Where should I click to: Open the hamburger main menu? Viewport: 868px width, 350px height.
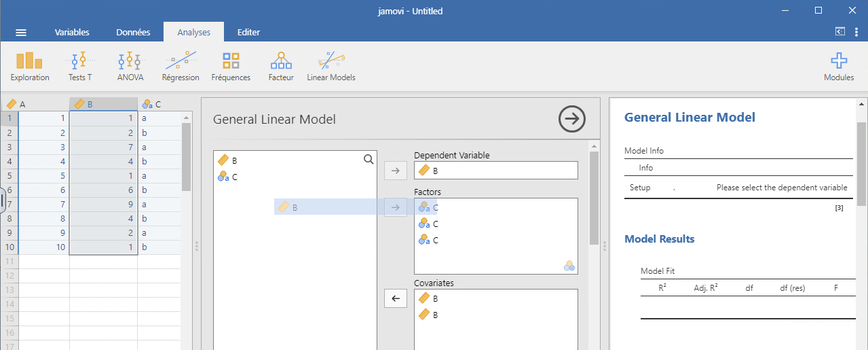(21, 33)
